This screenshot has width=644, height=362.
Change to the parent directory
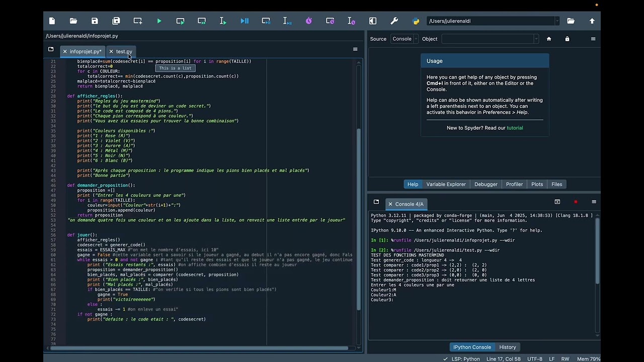(592, 21)
